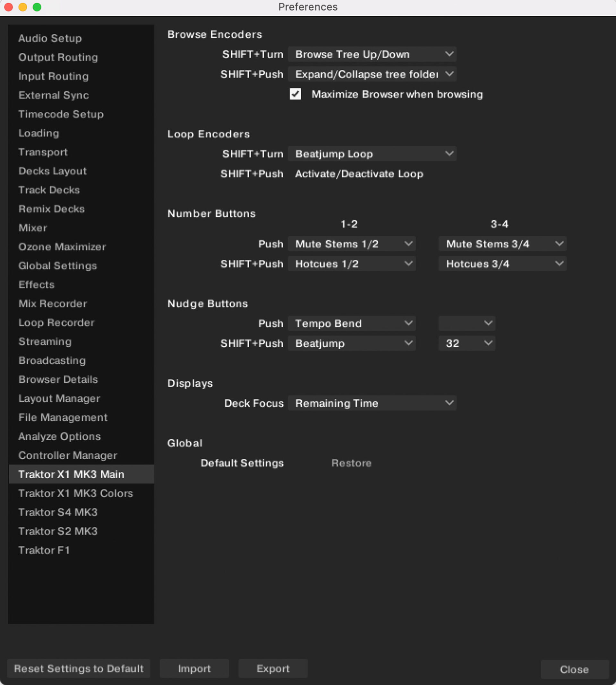
Task: Click the Export button
Action: (273, 669)
